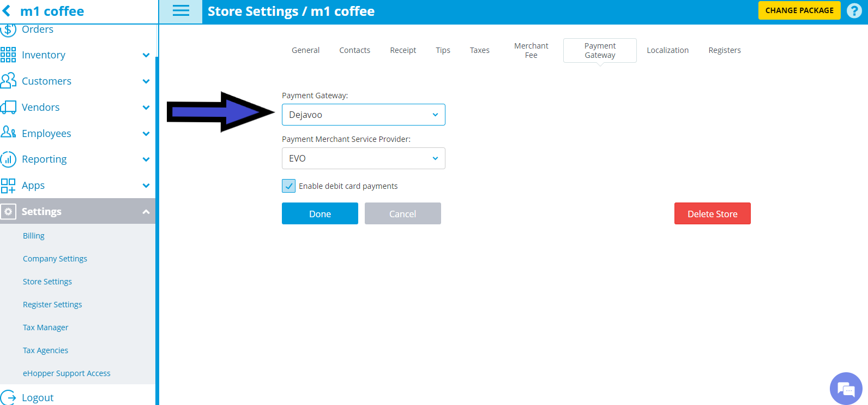Viewport: 868px width, 405px height.
Task: Switch to the Taxes tab
Action: coord(480,50)
